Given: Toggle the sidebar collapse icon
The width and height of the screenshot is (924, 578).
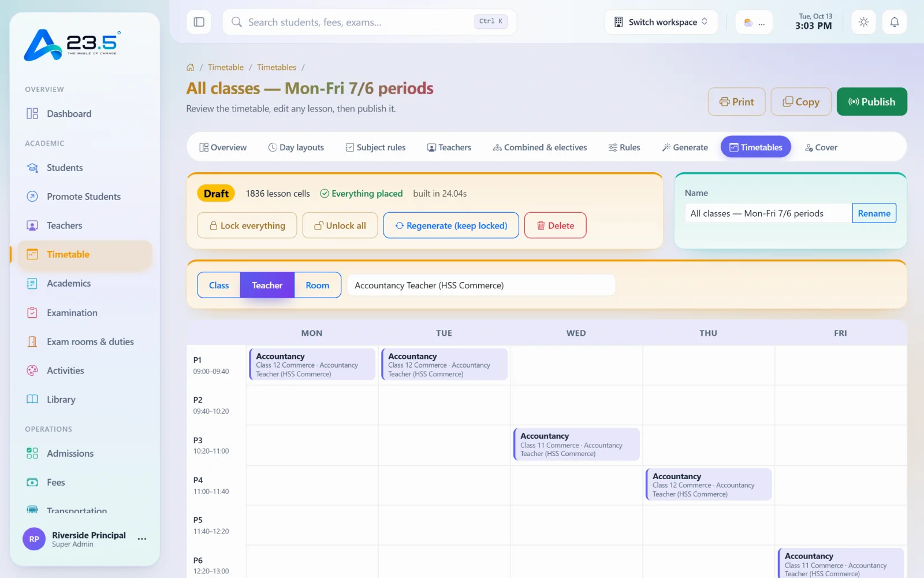Looking at the screenshot, I should pos(199,22).
